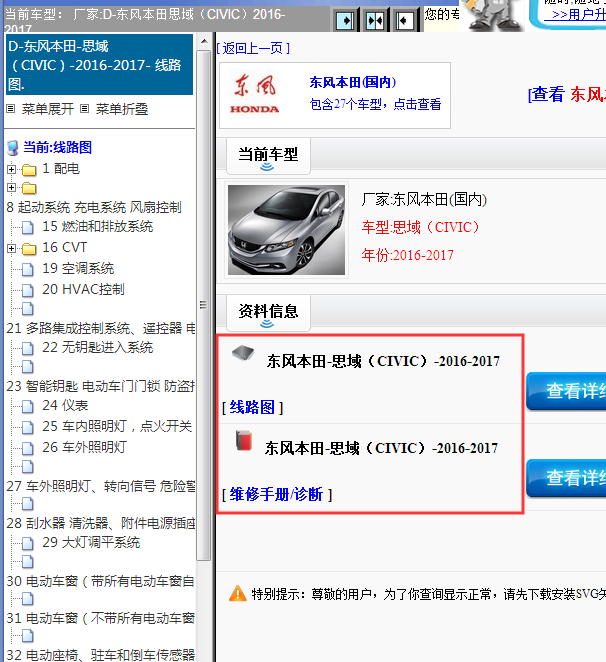Click the left-arrow panel layout icon

[405, 20]
